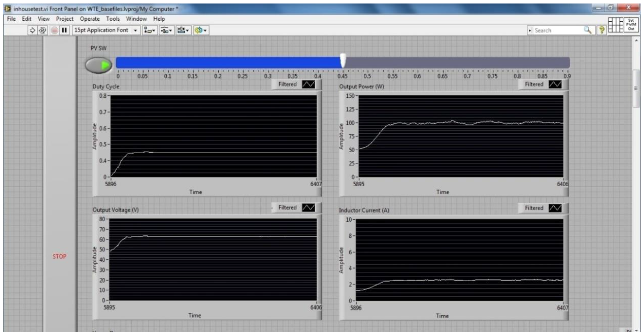644x335 pixels.
Task: Click the Abort Execution red button
Action: (54, 30)
